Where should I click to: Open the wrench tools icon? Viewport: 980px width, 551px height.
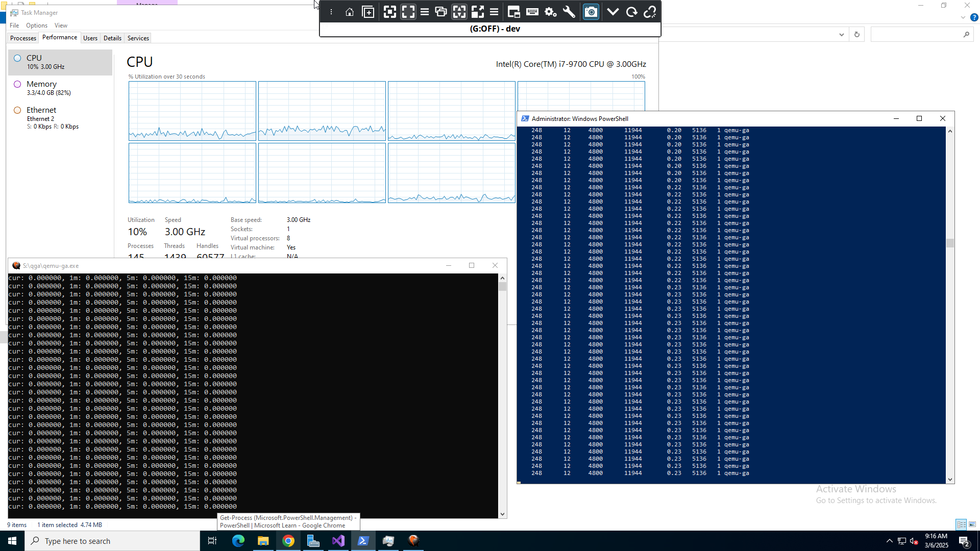click(x=569, y=12)
